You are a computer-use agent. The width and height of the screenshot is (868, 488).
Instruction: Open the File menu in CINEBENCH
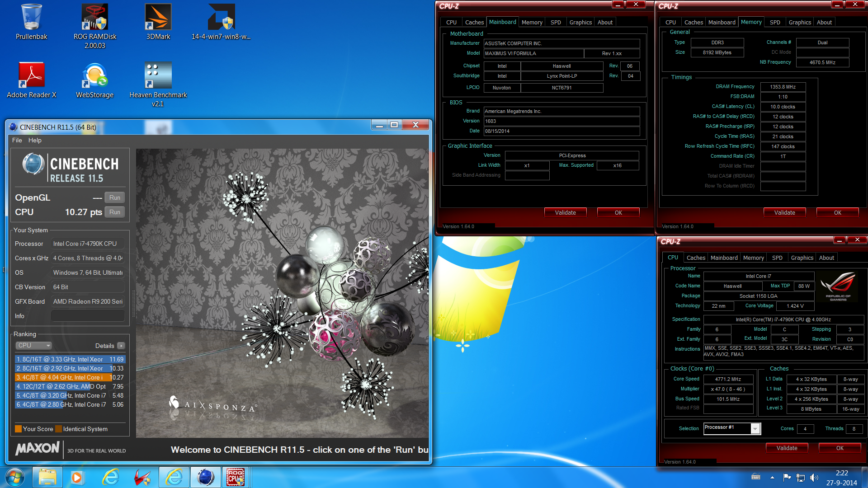[17, 140]
